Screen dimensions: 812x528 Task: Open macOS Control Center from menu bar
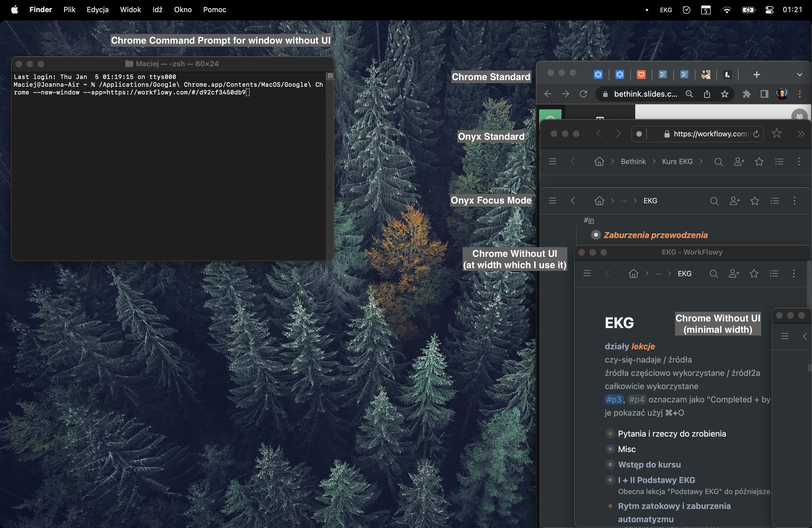(769, 10)
